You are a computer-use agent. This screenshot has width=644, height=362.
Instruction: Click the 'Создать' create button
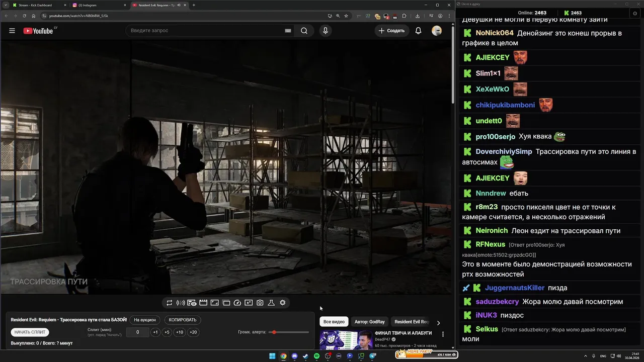391,31
